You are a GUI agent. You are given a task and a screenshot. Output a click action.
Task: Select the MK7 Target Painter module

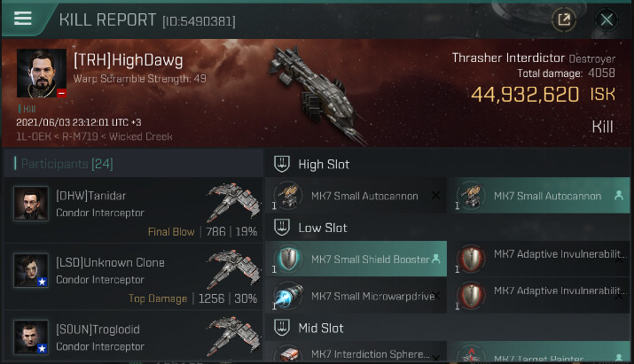pos(538,352)
